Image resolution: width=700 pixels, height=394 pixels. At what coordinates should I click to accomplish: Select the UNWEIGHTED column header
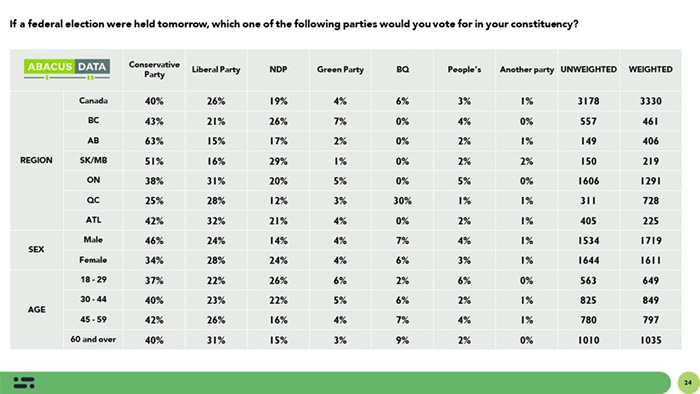(x=588, y=70)
